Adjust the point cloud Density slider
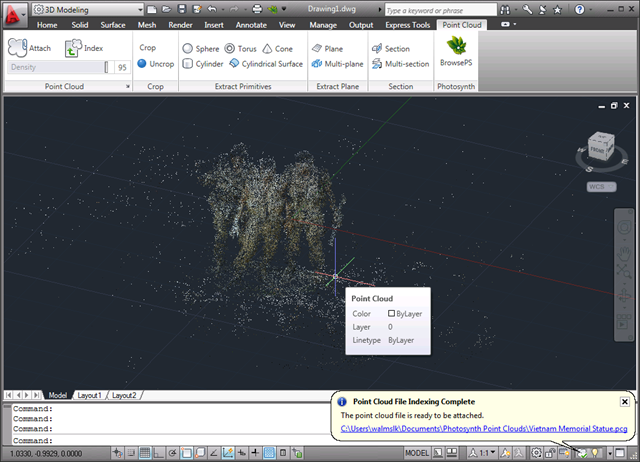The height and width of the screenshot is (462, 640). [x=106, y=67]
